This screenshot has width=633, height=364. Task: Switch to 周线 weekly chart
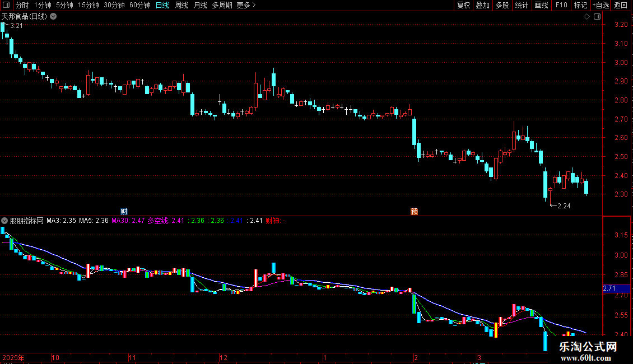(x=181, y=5)
